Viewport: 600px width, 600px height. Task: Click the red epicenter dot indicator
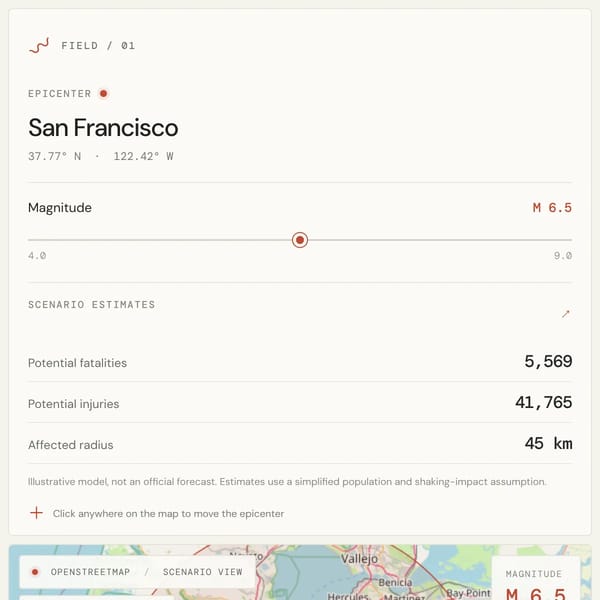[x=103, y=93]
